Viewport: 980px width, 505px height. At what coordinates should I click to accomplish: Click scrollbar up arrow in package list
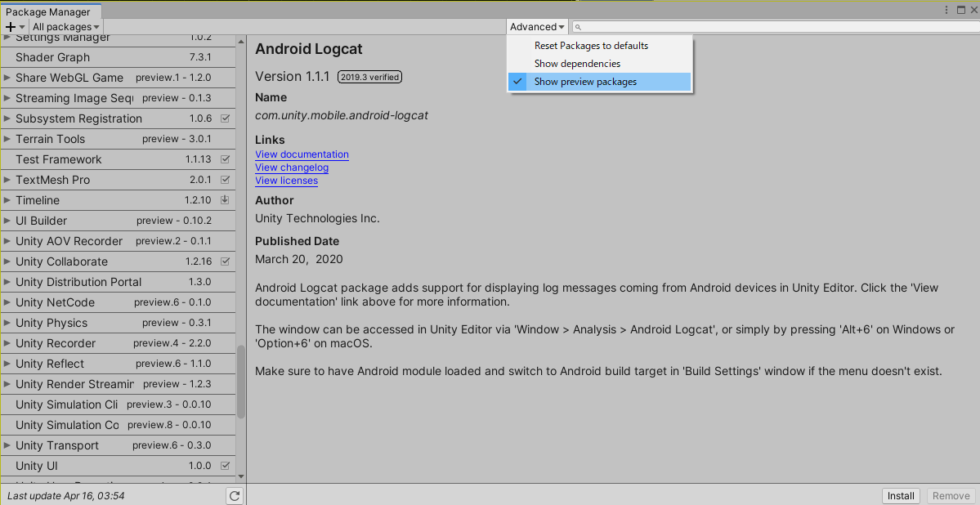[x=241, y=41]
